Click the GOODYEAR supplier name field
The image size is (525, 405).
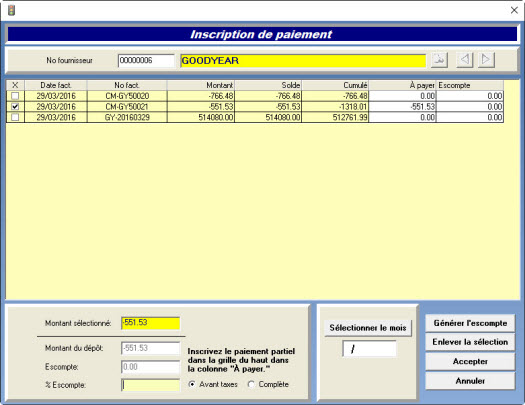[x=303, y=61]
